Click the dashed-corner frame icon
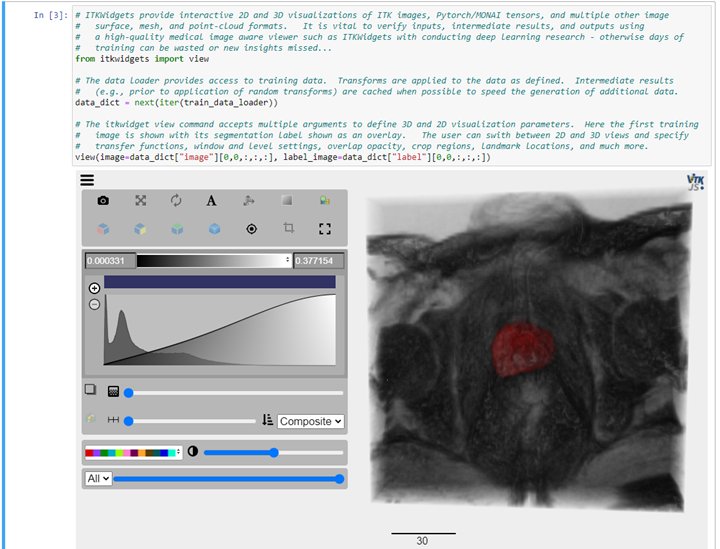 pyautogui.click(x=325, y=229)
